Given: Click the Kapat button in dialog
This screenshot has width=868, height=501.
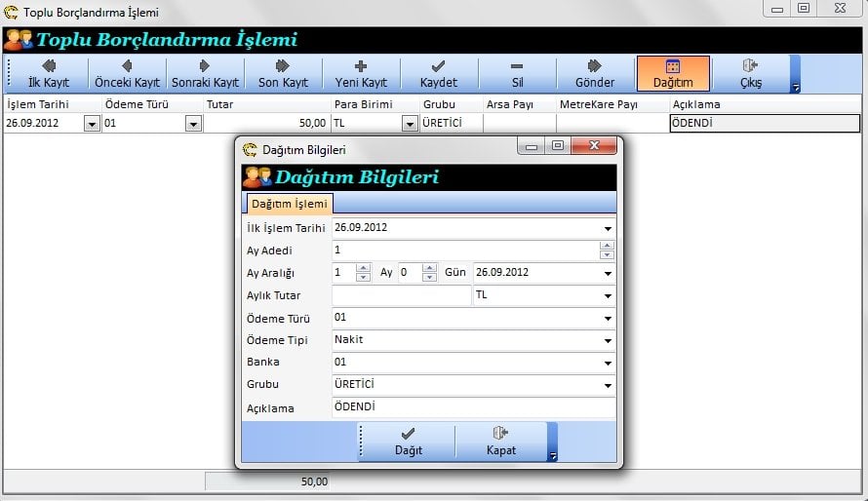Looking at the screenshot, I should pyautogui.click(x=501, y=442).
